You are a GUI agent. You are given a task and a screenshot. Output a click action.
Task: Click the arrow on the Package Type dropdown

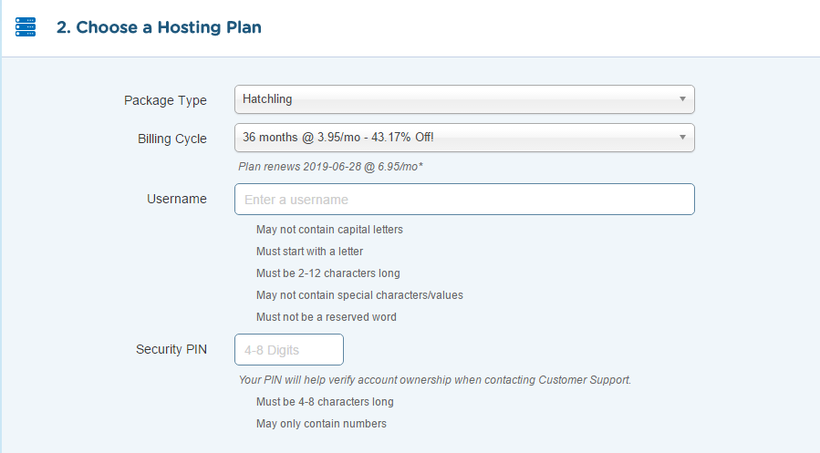(x=682, y=99)
